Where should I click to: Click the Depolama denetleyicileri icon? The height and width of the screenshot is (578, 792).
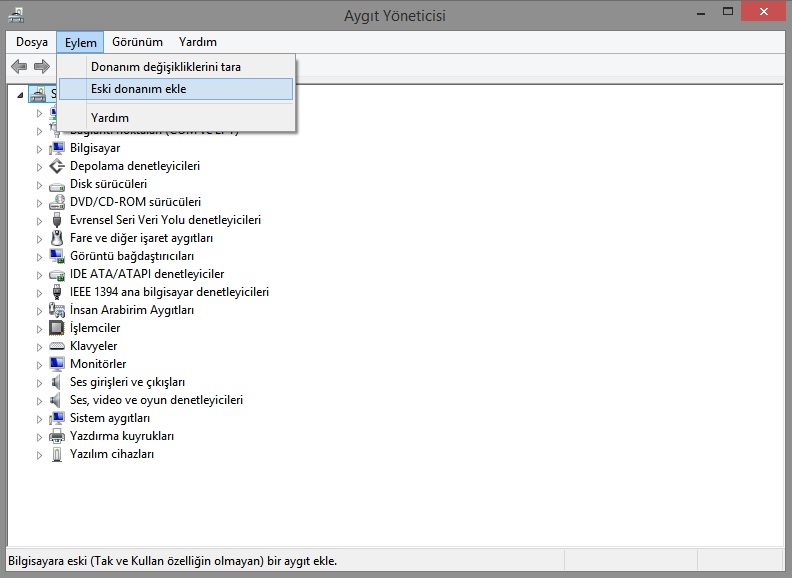[x=57, y=166]
